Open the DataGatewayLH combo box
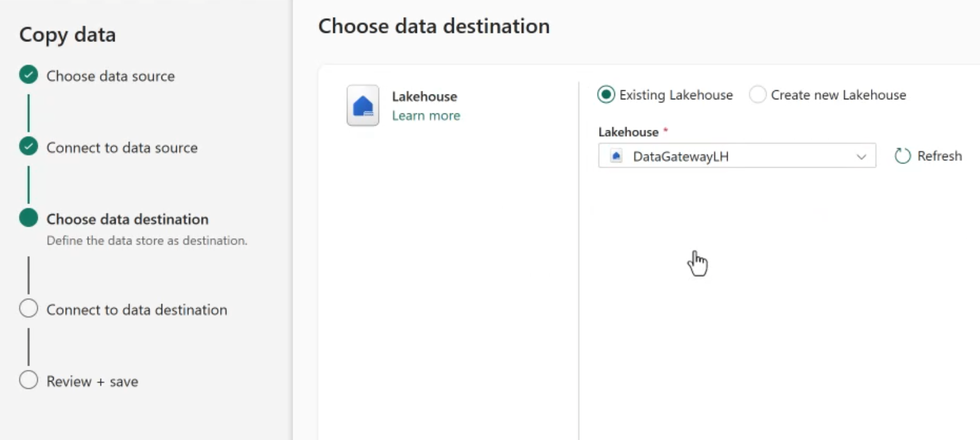Viewport: 980px width, 440px height. click(731, 156)
